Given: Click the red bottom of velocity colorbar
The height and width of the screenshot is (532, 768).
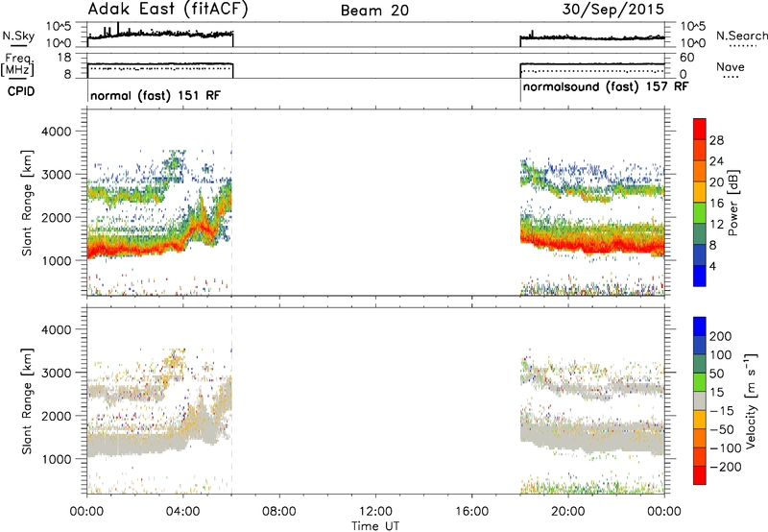Looking at the screenshot, I should 700,475.
